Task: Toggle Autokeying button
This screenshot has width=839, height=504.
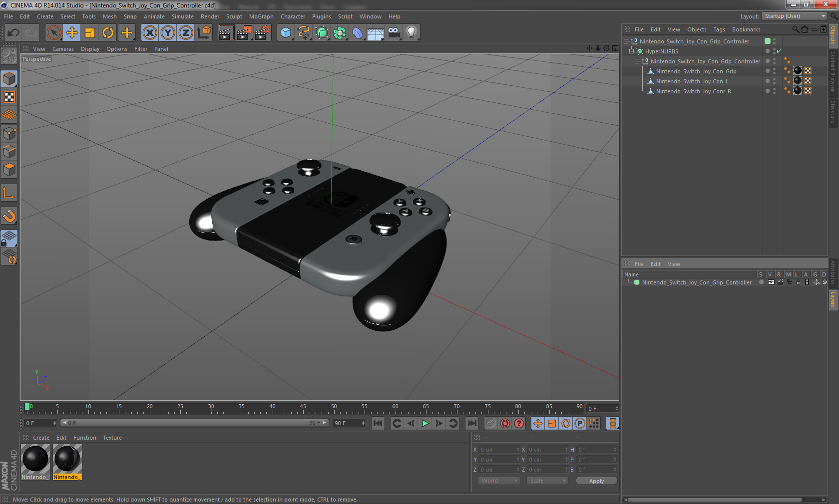Action: [x=505, y=423]
